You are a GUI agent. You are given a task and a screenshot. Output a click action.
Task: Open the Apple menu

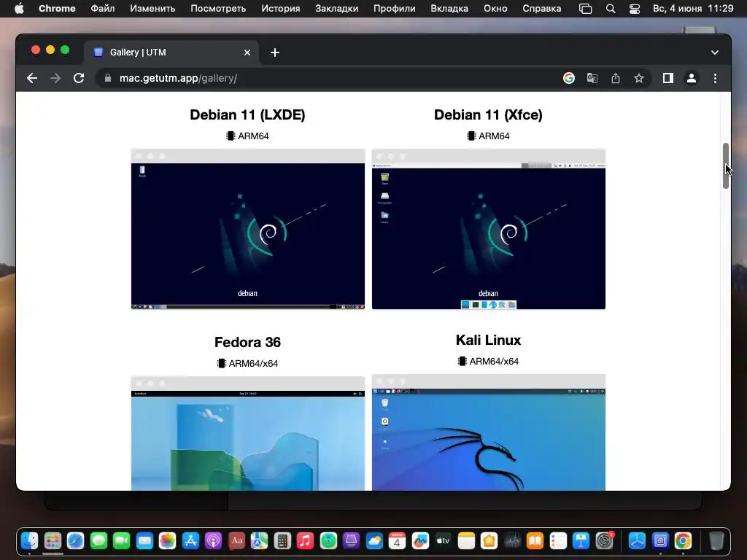pyautogui.click(x=19, y=9)
